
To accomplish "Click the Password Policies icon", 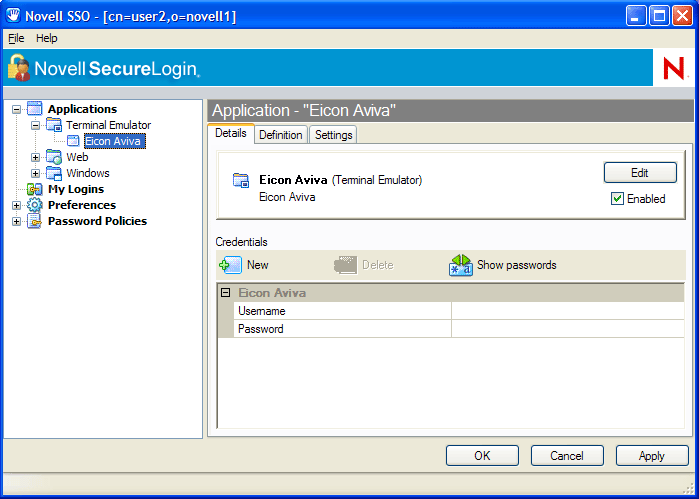I will click(35, 221).
